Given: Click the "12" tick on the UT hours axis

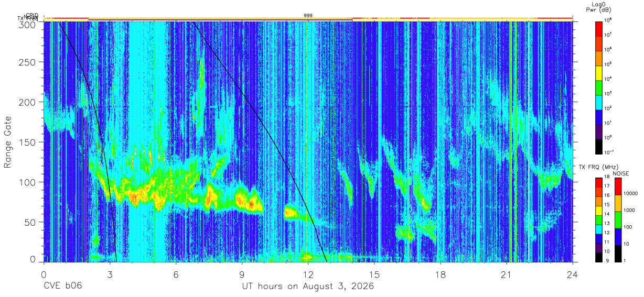Looking at the screenshot, I should (308, 274).
